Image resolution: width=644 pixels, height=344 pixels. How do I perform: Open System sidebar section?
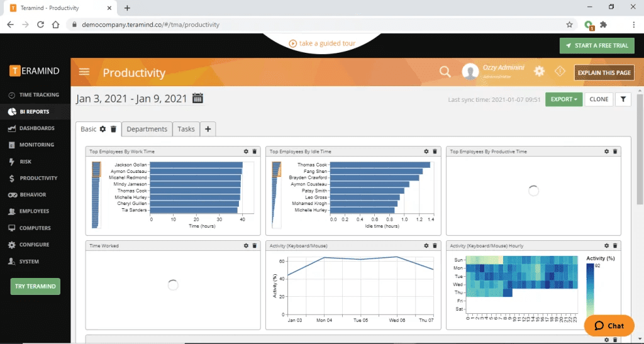(x=35, y=262)
